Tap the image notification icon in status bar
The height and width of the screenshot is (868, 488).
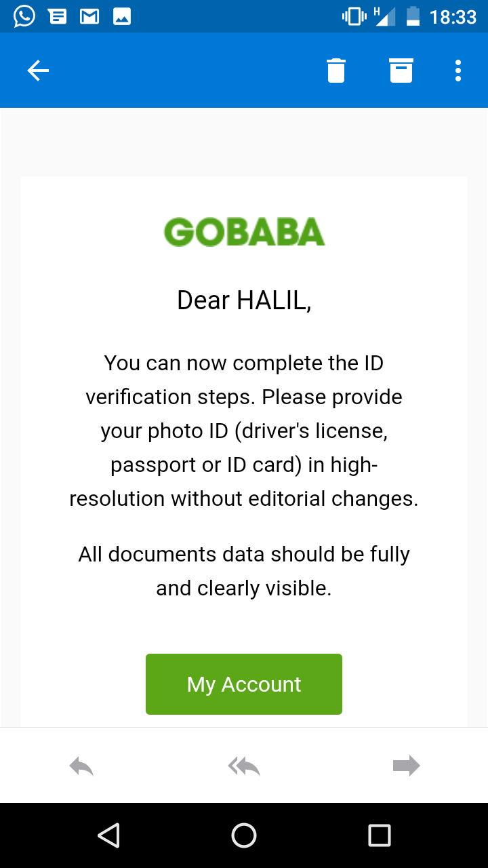pyautogui.click(x=122, y=16)
